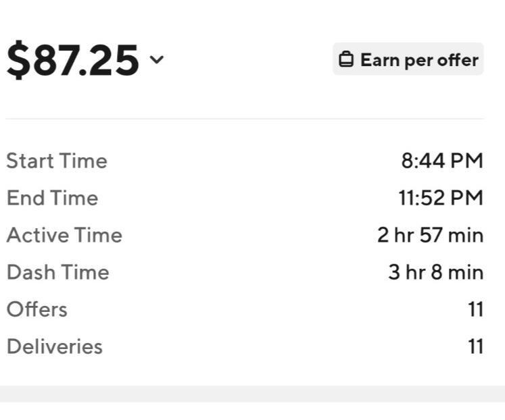Click the 3 hr 8 min value
This screenshot has height=420, width=505.
(x=436, y=272)
